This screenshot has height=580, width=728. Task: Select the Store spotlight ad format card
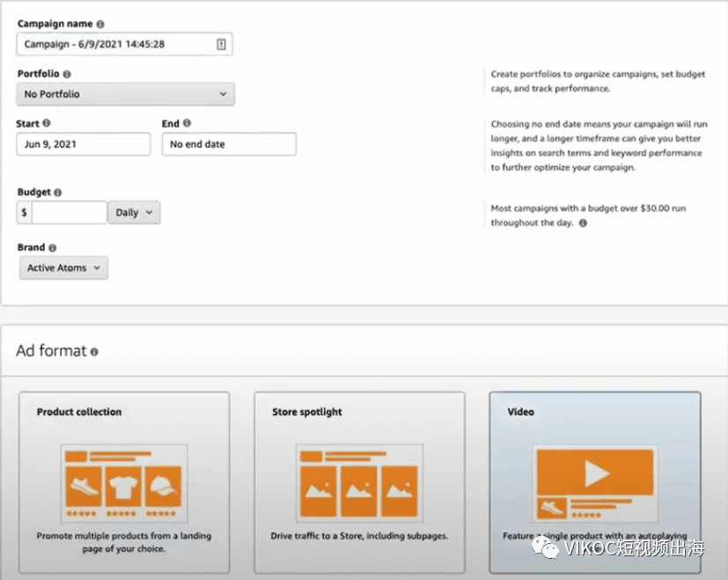tap(359, 482)
